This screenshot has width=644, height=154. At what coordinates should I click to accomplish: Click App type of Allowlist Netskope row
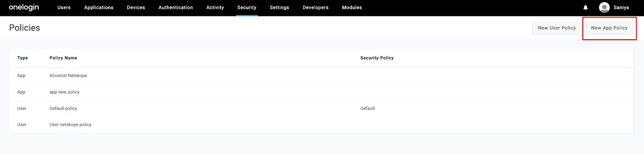pos(21,75)
